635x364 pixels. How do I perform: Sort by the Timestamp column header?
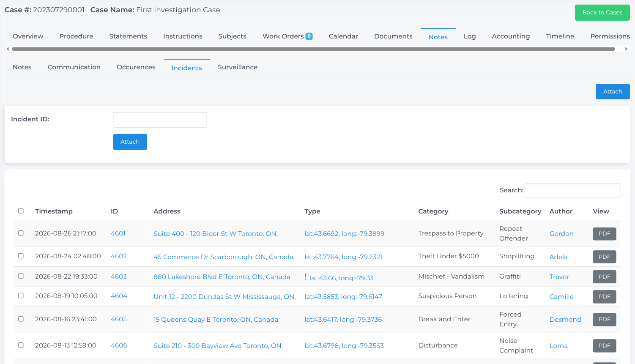[54, 211]
